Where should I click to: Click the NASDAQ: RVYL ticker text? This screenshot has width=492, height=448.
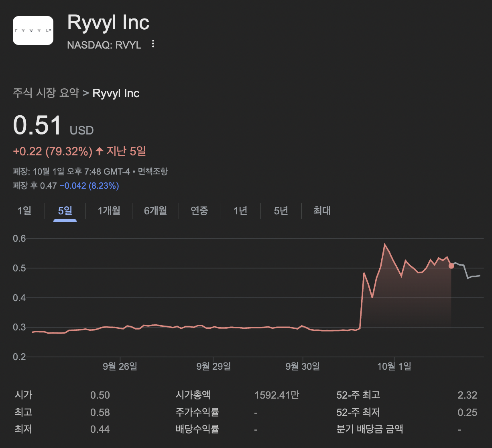point(104,45)
